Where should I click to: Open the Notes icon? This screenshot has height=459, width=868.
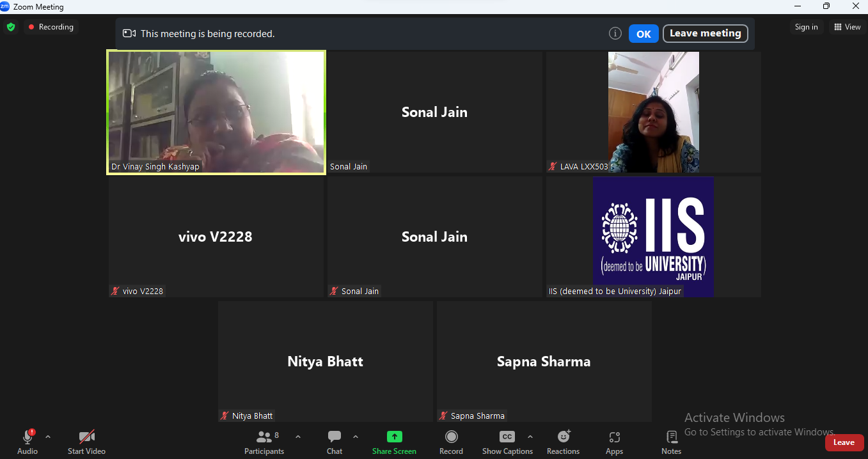[671, 437]
